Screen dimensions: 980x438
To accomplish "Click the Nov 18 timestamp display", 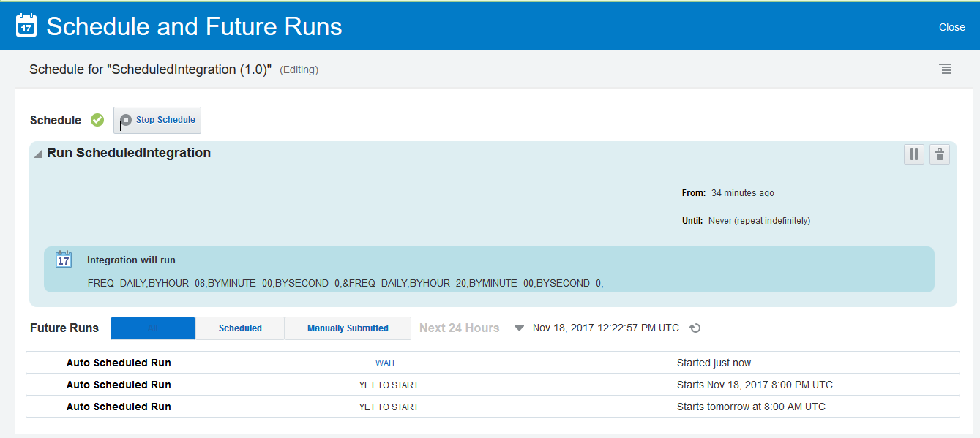I will (x=605, y=328).
